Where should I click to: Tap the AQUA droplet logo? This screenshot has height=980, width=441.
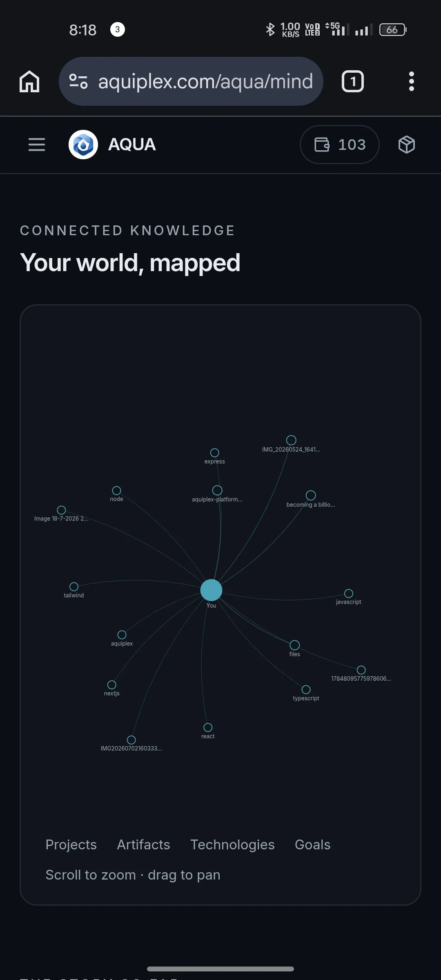pos(83,145)
